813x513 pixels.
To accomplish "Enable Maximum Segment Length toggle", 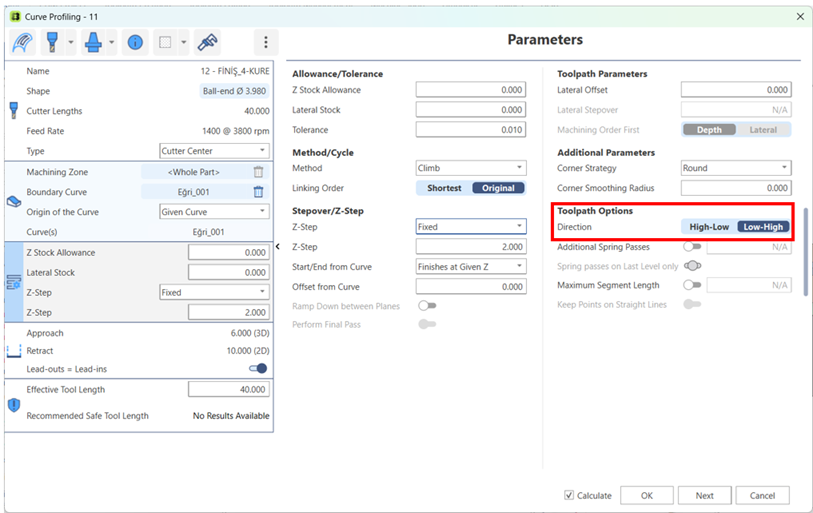I will coord(692,285).
